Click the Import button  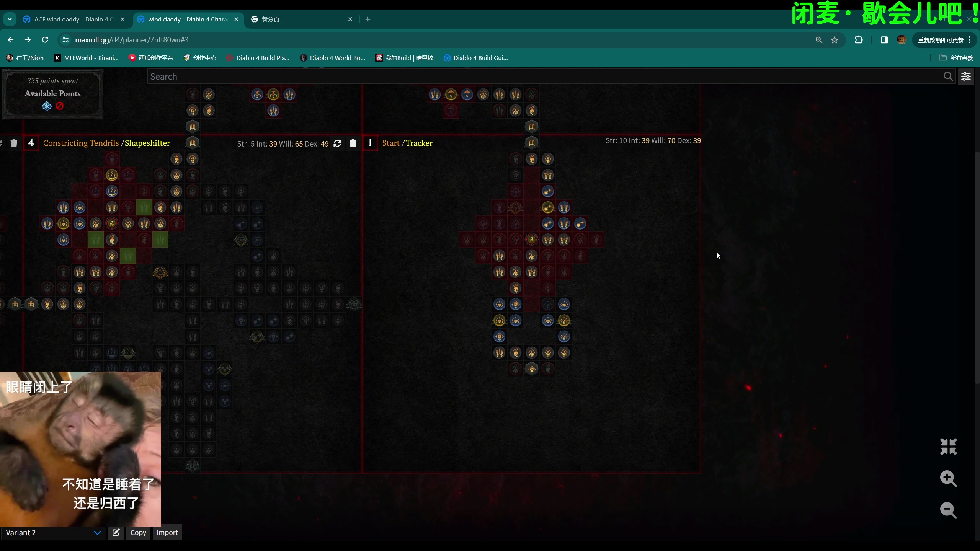pos(167,532)
